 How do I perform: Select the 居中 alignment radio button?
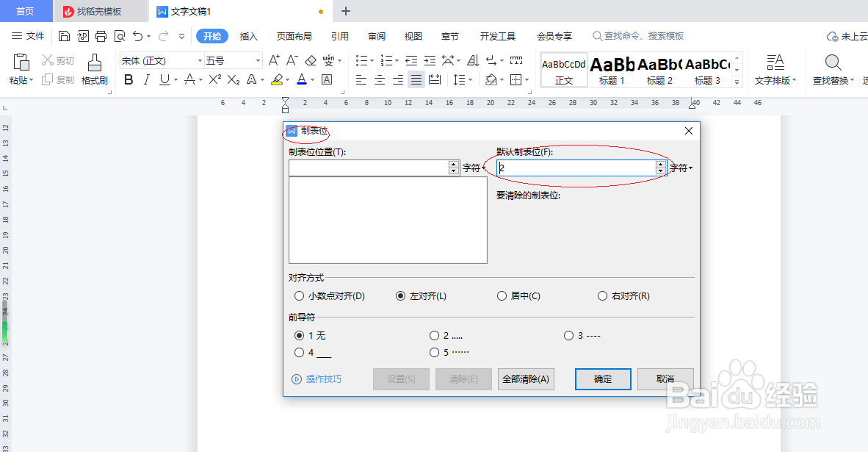502,295
